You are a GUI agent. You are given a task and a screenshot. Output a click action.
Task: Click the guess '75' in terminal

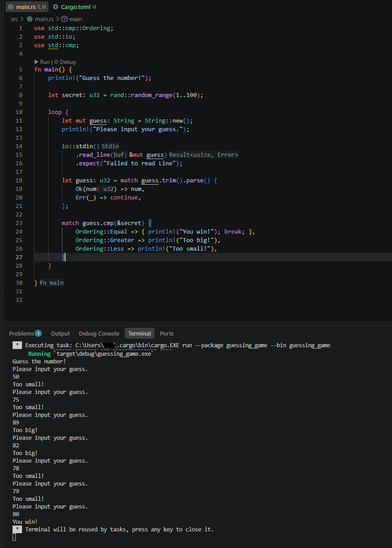[x=16, y=400]
